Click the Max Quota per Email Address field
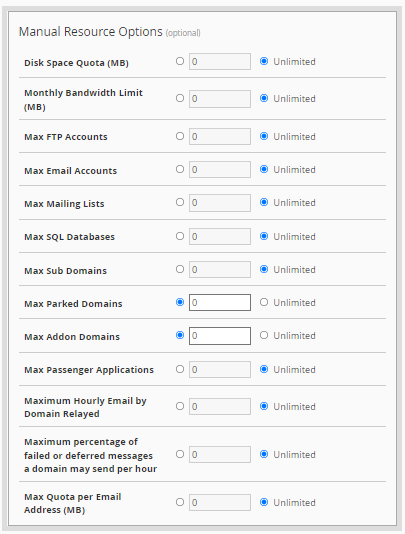 click(x=220, y=503)
